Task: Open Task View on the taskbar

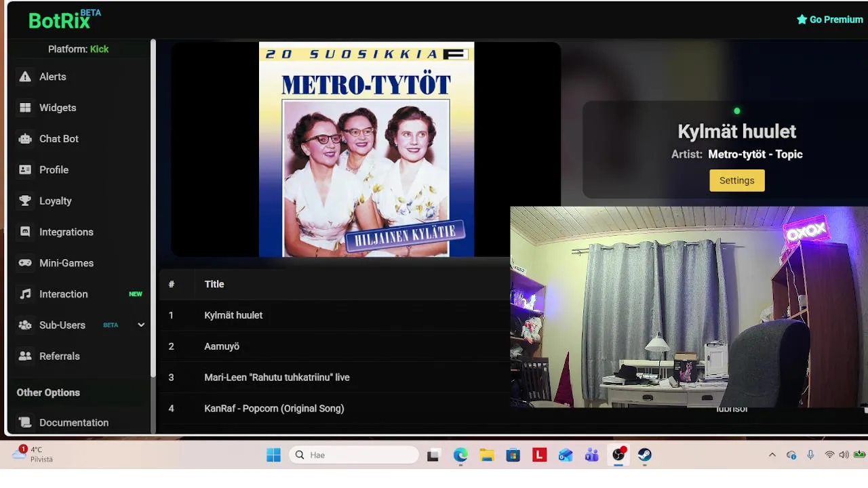Action: click(433, 455)
